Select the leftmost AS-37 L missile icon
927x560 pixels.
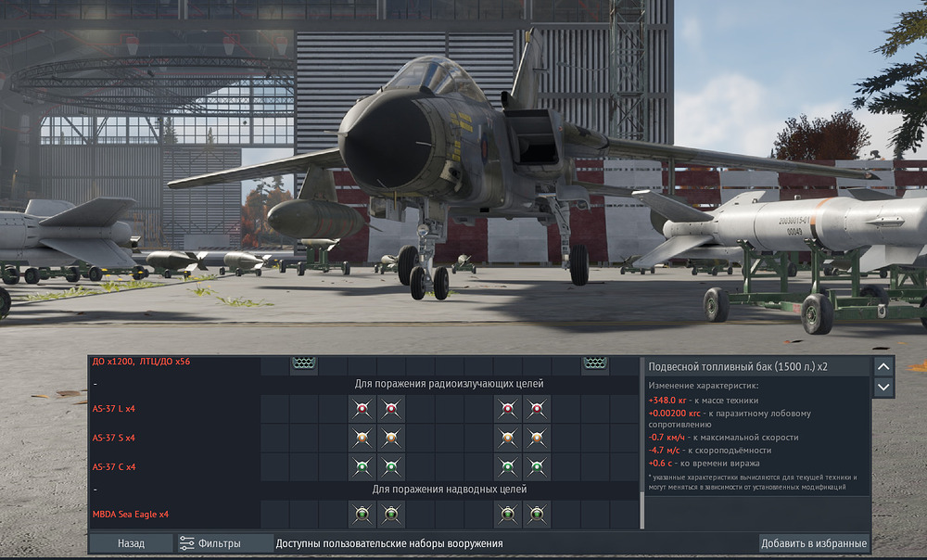coord(362,409)
